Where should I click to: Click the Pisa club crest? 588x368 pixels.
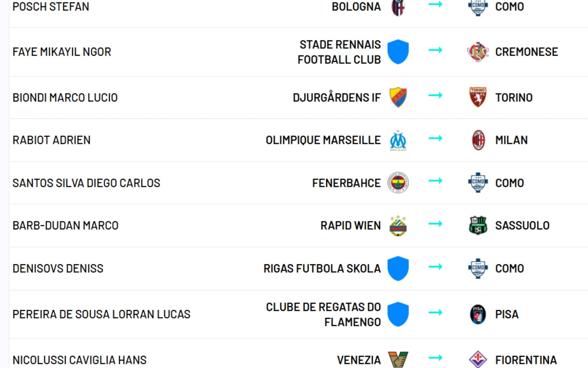pos(478,314)
